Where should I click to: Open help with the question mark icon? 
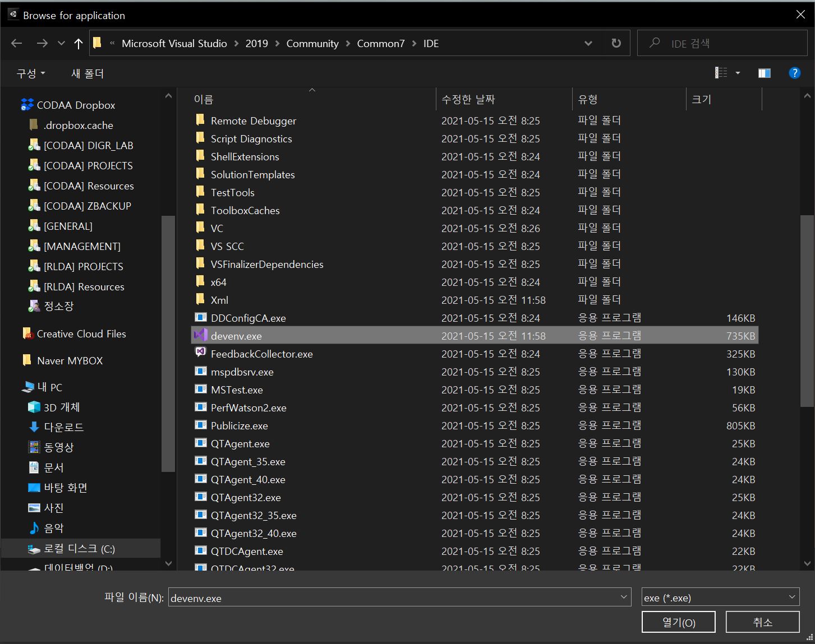(794, 73)
